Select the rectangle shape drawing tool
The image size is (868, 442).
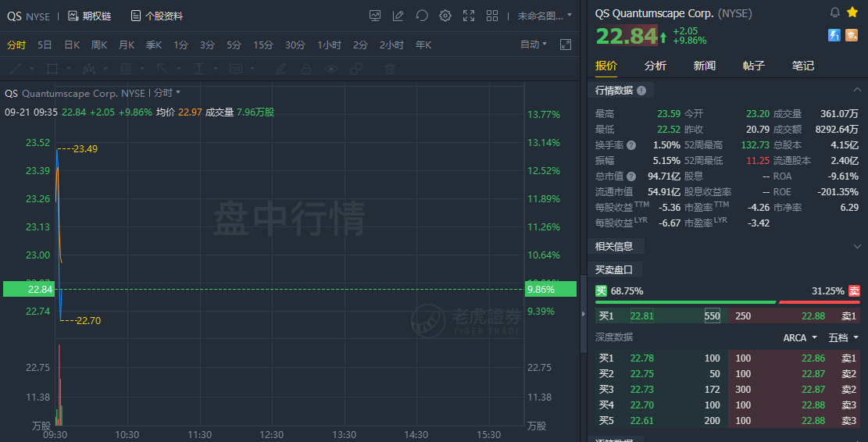[52, 69]
